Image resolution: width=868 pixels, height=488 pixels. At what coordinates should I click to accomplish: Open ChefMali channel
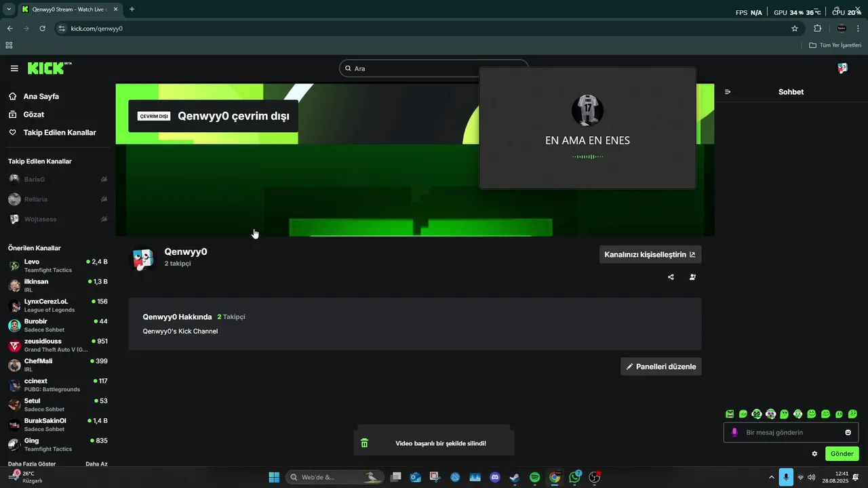tap(58, 365)
